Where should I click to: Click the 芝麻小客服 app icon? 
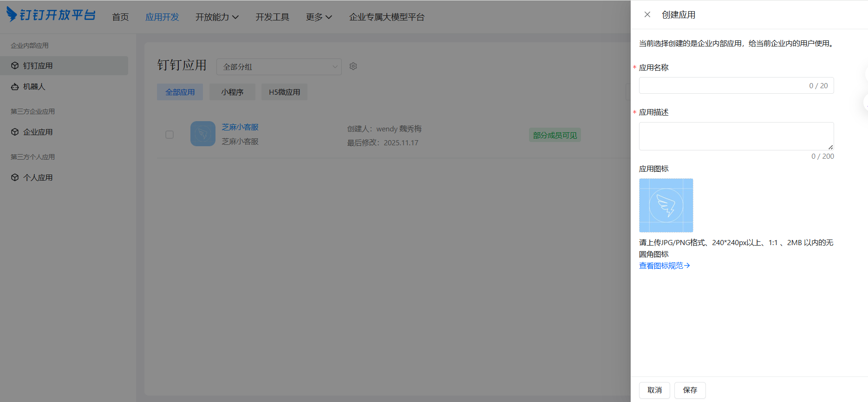point(203,134)
